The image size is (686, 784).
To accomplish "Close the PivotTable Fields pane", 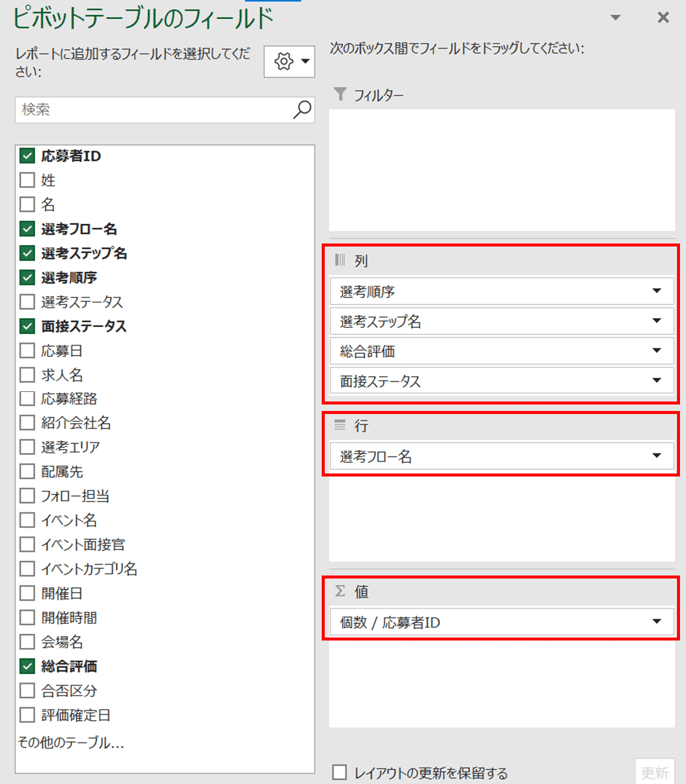I will pos(663,18).
